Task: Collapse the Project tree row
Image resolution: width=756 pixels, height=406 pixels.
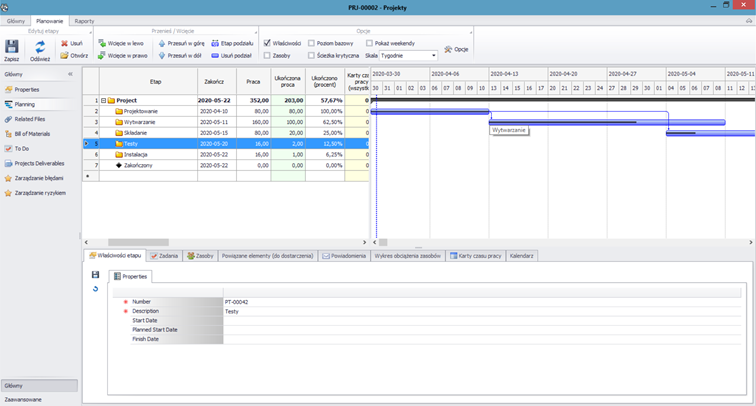Action: coord(103,100)
